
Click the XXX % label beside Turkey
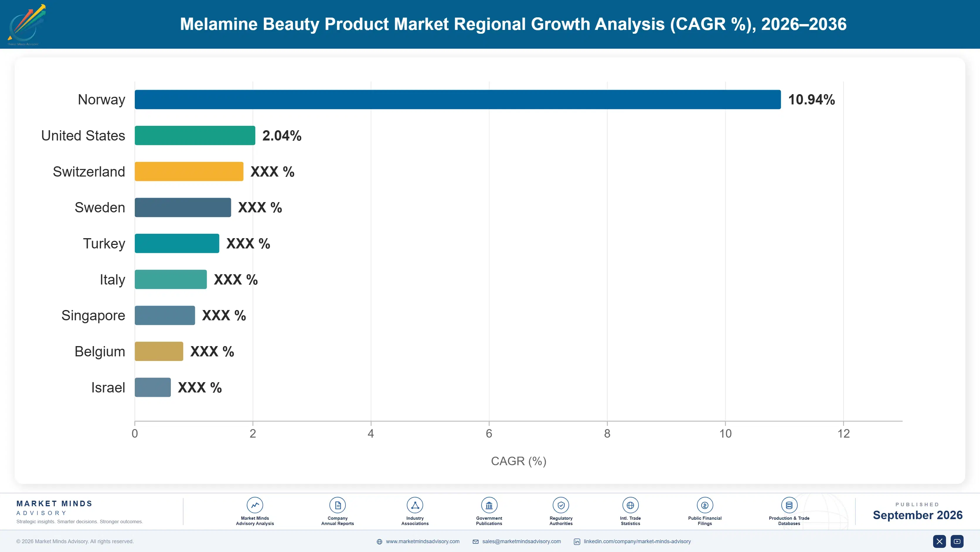pyautogui.click(x=248, y=244)
